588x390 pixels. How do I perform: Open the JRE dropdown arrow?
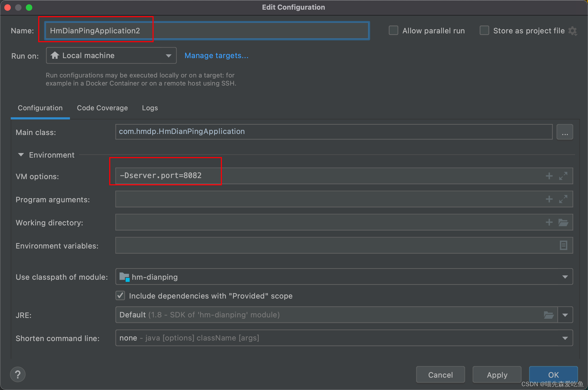pos(565,315)
